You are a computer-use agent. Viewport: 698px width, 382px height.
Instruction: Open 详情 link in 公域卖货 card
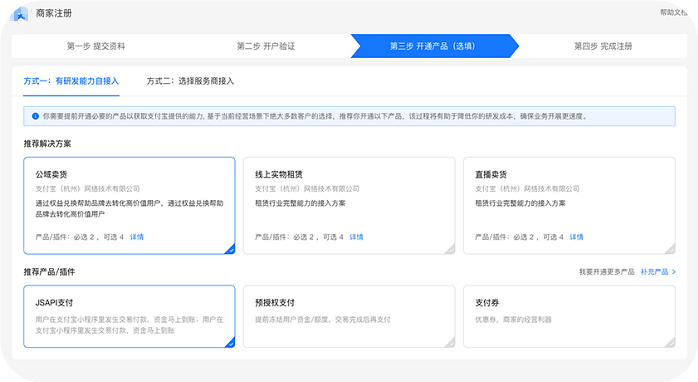click(x=137, y=237)
